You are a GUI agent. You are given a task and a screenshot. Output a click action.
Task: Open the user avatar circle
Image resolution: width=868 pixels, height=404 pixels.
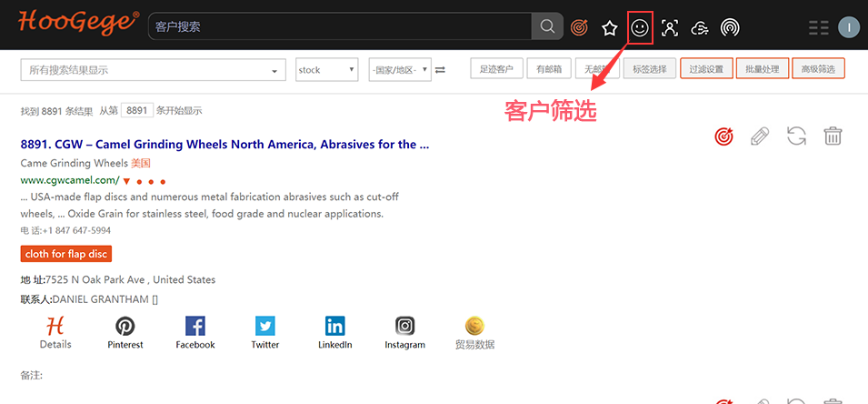click(849, 27)
